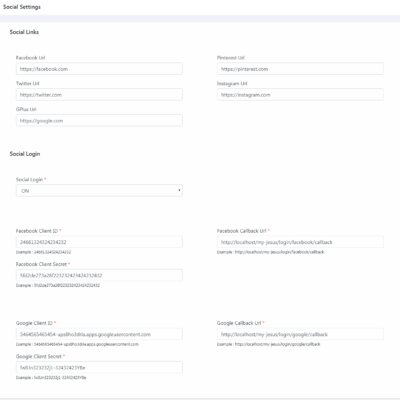Click the Social Login dropdown arrow
Viewport: 400px width, 400px height.
pyautogui.click(x=179, y=191)
